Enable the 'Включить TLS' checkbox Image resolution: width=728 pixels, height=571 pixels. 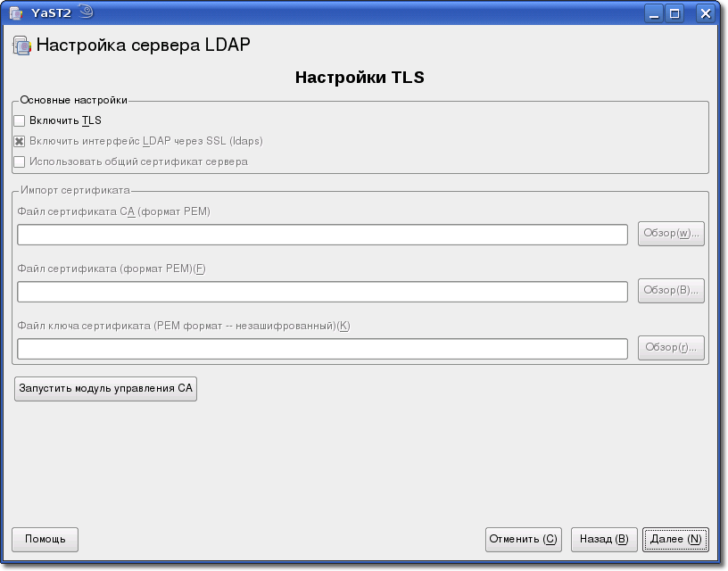click(x=19, y=120)
